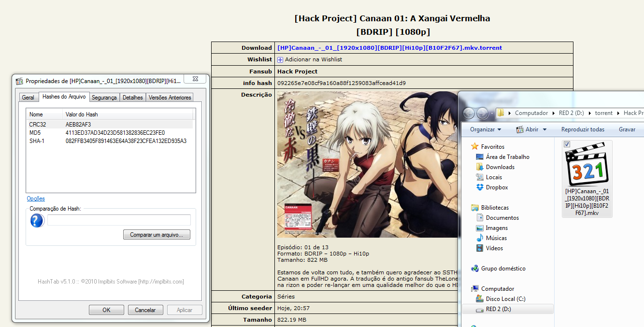Select the MD5 hash row
The image size is (644, 327).
(x=110, y=133)
